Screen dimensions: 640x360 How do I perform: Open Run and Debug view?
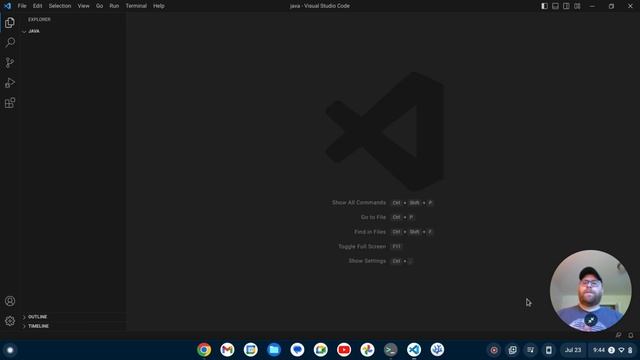click(10, 82)
